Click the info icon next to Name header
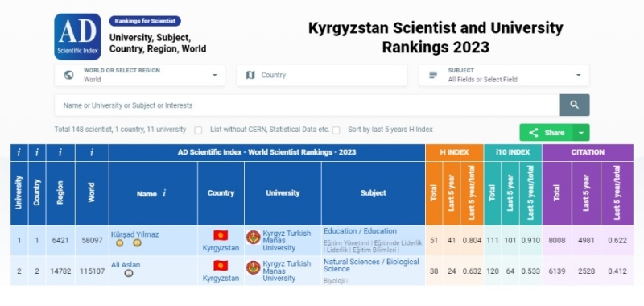This screenshot has width=644, height=306. point(164,193)
